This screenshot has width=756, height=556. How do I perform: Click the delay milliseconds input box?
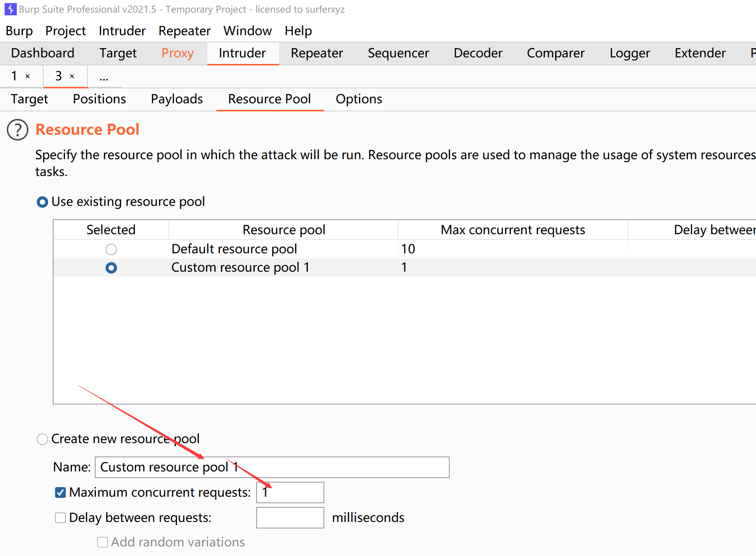290,518
